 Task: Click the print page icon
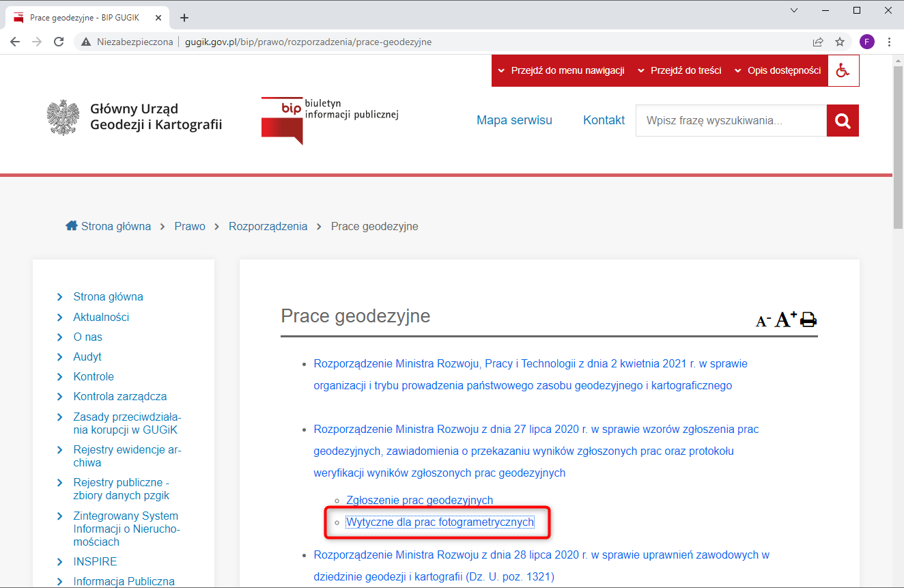pos(808,320)
